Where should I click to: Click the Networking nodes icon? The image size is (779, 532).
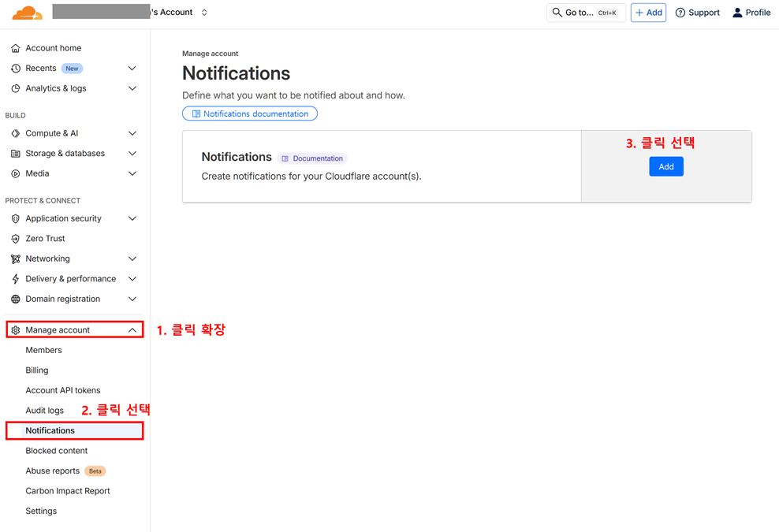click(16, 259)
